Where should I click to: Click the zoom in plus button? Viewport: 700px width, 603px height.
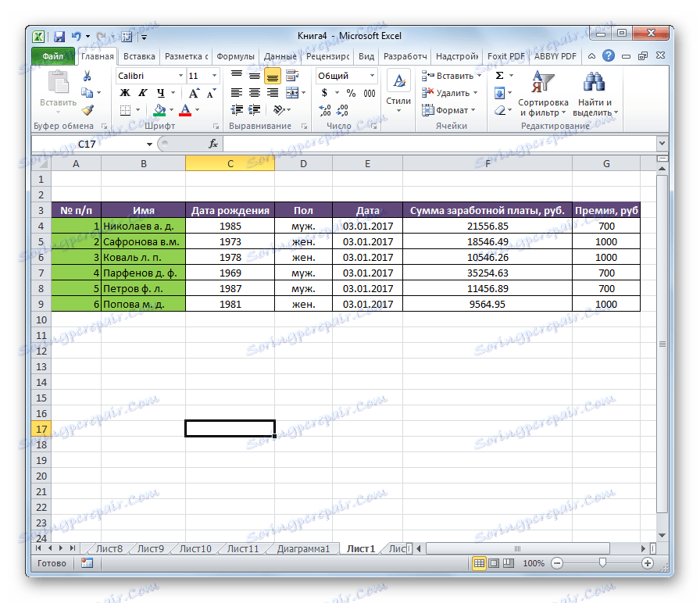coord(648,563)
